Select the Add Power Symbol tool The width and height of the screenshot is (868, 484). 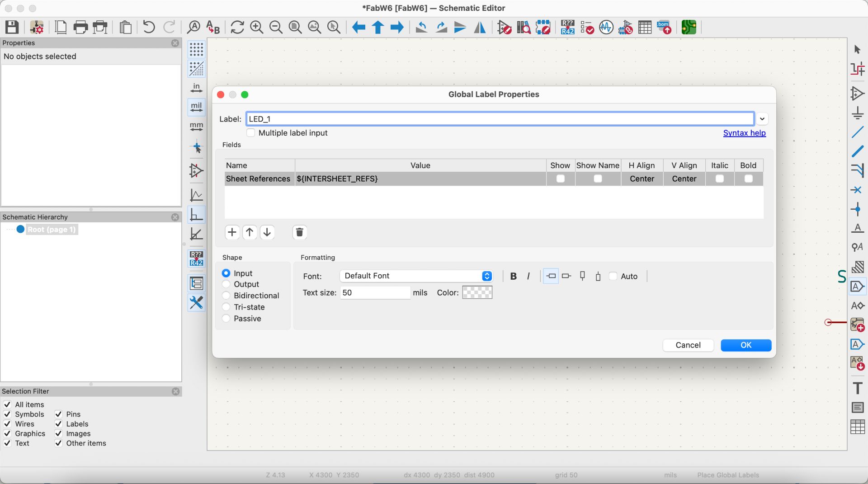(x=857, y=112)
